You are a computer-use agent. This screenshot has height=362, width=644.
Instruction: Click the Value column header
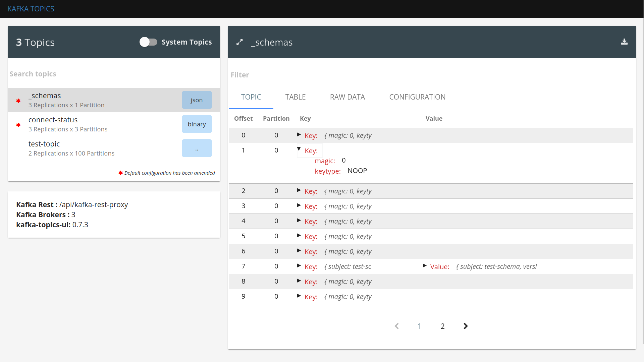tap(434, 119)
